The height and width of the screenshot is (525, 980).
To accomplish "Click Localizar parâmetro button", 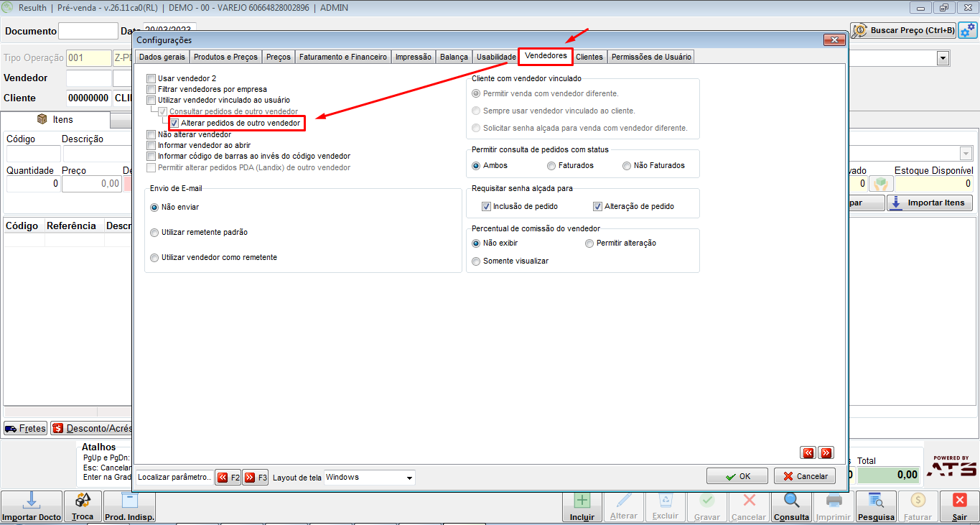I will pos(174,477).
